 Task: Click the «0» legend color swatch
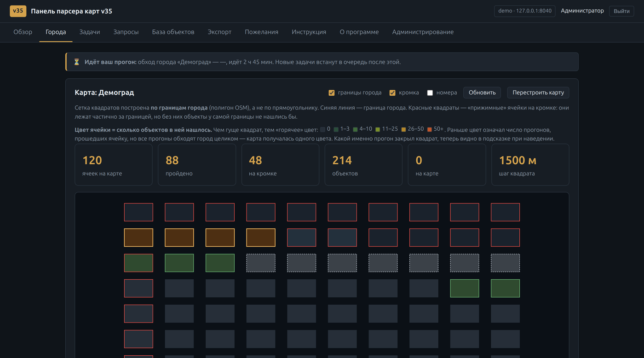pyautogui.click(x=322, y=129)
